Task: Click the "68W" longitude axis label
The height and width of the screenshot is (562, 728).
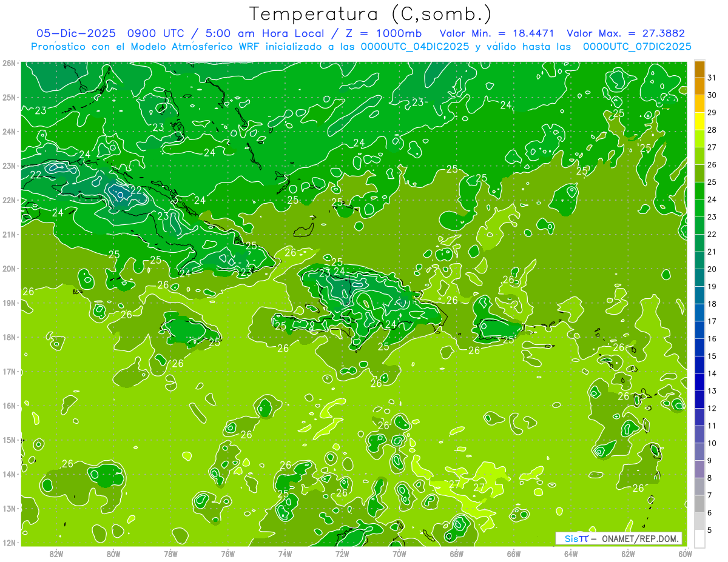Action: [x=457, y=554]
